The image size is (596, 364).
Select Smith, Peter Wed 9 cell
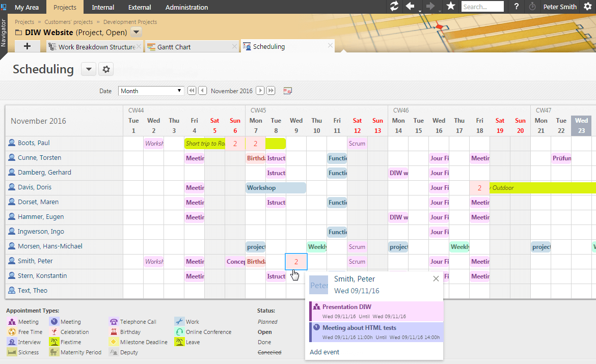296,261
